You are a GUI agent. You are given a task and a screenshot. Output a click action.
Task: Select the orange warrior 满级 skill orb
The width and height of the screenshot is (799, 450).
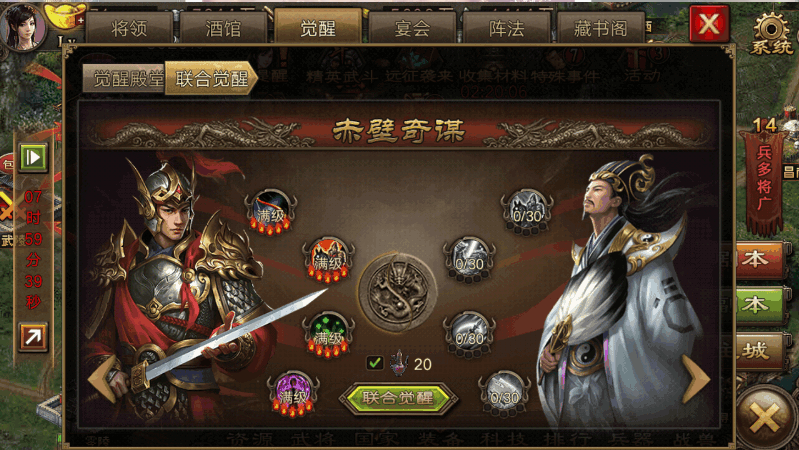click(x=328, y=260)
